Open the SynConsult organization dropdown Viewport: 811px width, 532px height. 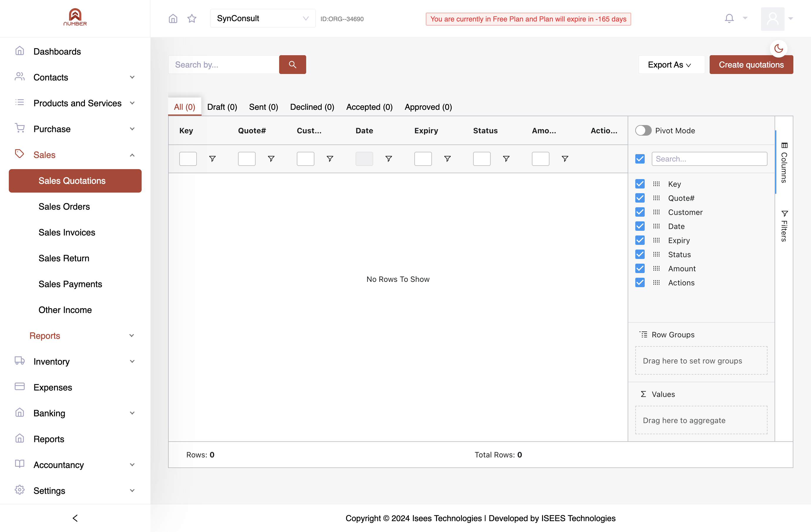[263, 18]
